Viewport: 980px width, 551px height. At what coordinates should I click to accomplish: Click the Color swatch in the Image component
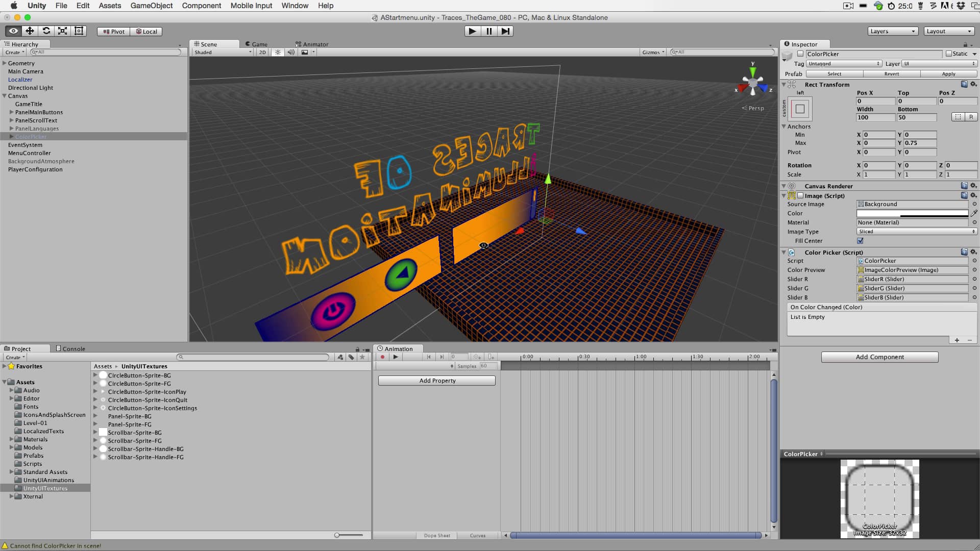912,213
